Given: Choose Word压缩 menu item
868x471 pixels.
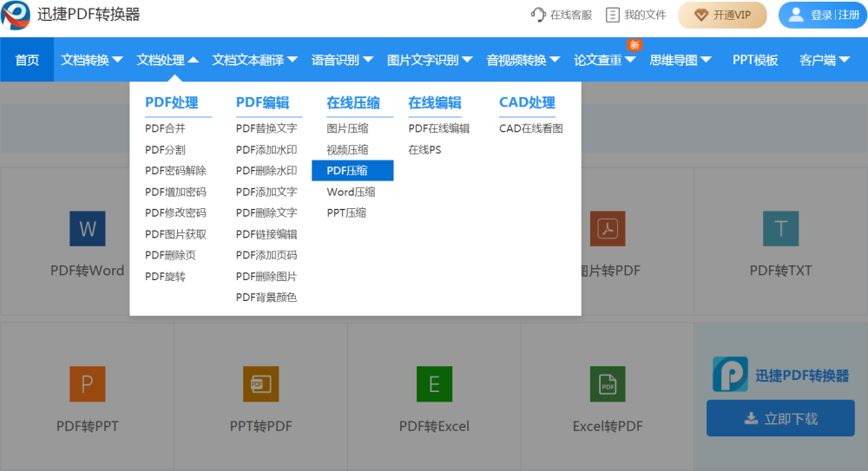Looking at the screenshot, I should pyautogui.click(x=351, y=192).
